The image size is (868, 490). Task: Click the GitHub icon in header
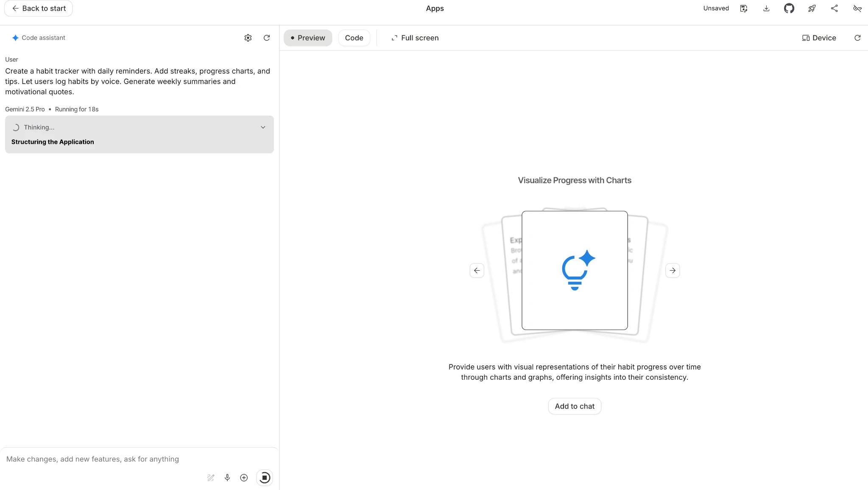point(789,8)
